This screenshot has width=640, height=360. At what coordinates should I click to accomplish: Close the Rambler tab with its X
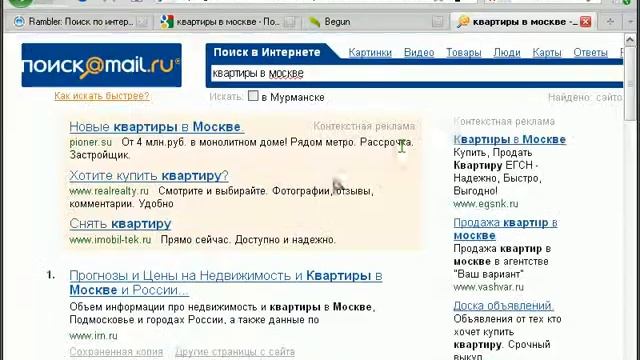pos(142,22)
